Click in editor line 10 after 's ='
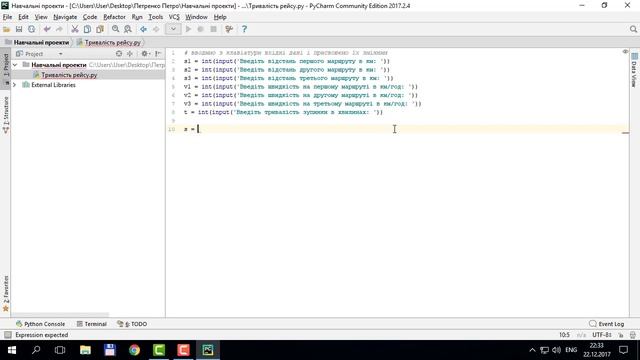This screenshot has width=640, height=360. click(198, 129)
